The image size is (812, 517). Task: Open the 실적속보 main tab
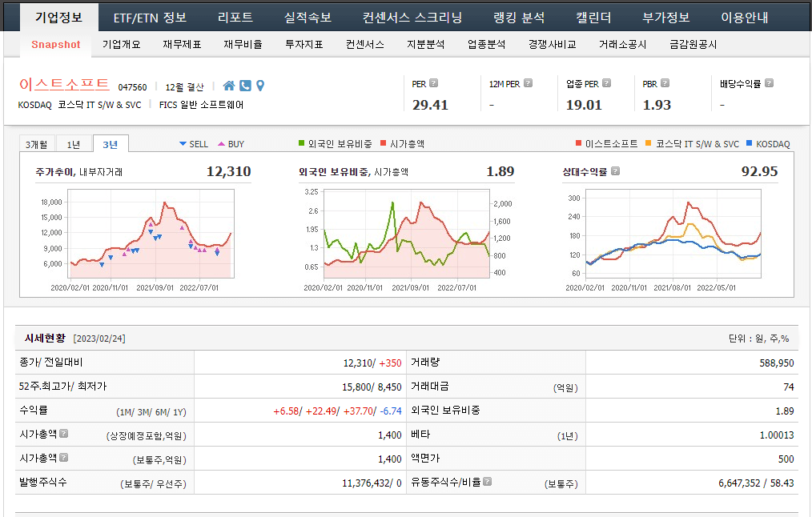[x=308, y=18]
